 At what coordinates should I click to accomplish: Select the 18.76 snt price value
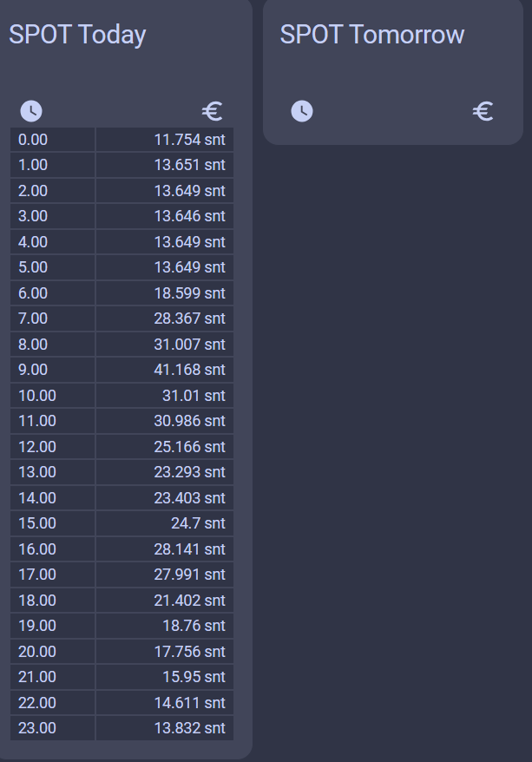[x=194, y=626]
